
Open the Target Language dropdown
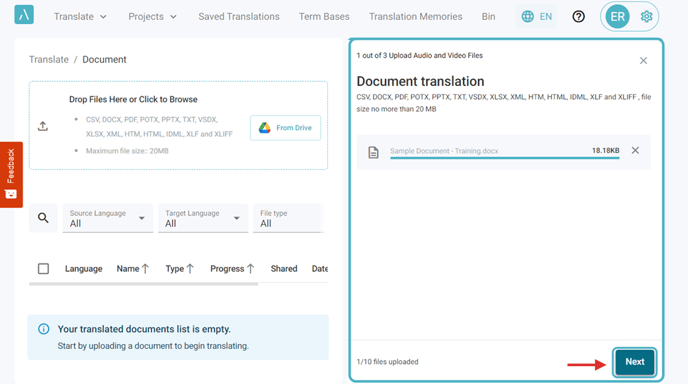(x=203, y=218)
